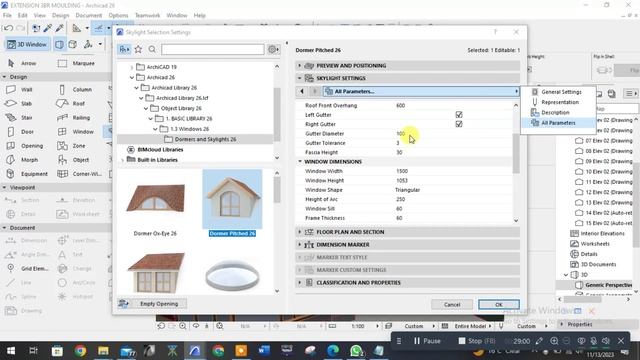This screenshot has height=360, width=640.
Task: Cancel the Skylight Selection Settings dialog
Action: [452, 304]
